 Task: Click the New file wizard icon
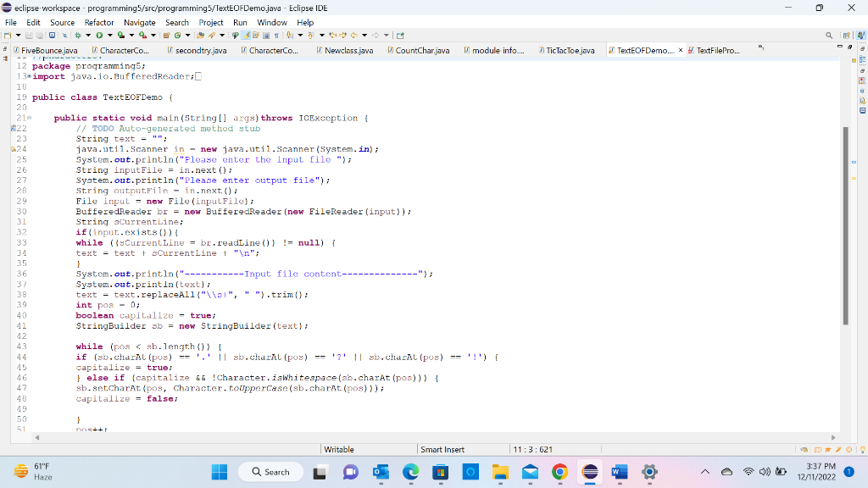[7, 36]
